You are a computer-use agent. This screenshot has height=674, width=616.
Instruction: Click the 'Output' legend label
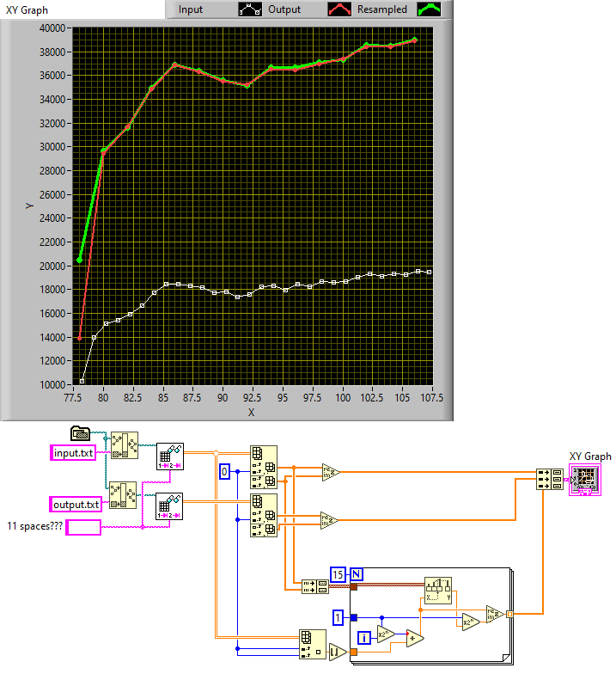click(284, 9)
